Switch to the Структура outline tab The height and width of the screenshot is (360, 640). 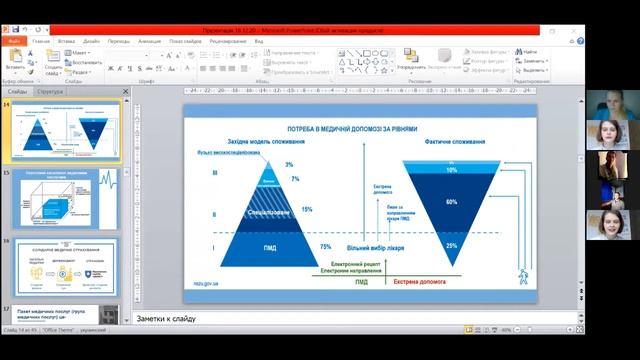pyautogui.click(x=50, y=91)
